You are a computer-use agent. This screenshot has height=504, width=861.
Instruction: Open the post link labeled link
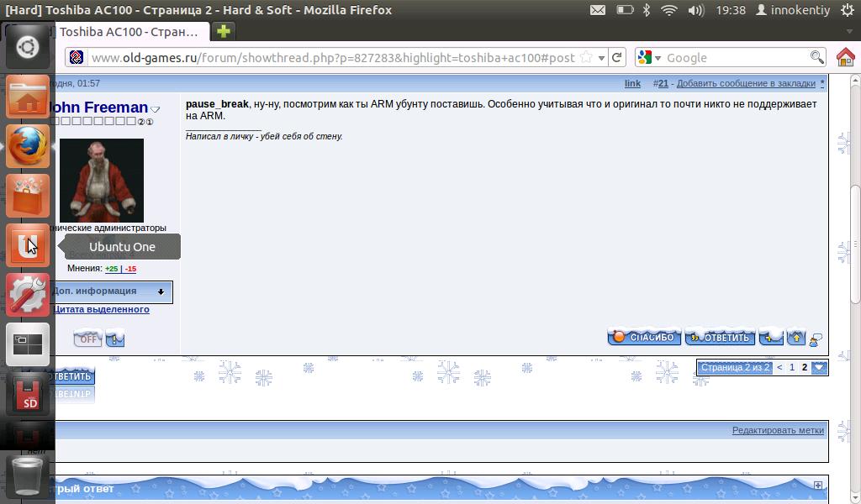click(632, 83)
